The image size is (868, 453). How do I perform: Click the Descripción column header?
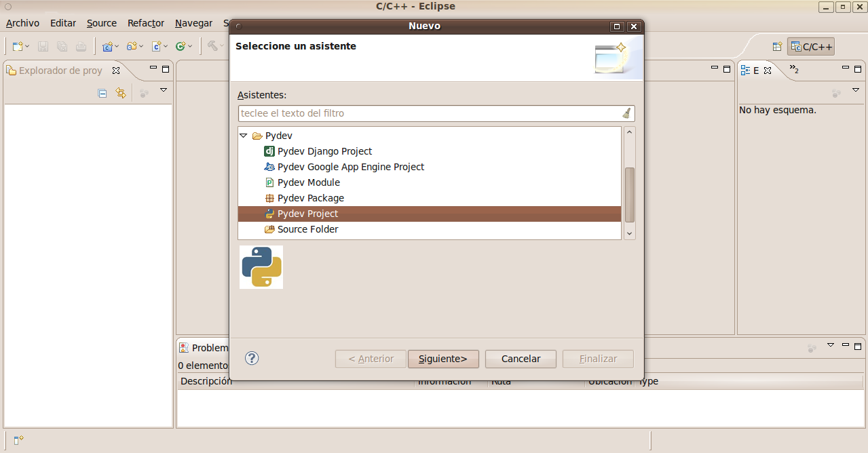pyautogui.click(x=295, y=382)
